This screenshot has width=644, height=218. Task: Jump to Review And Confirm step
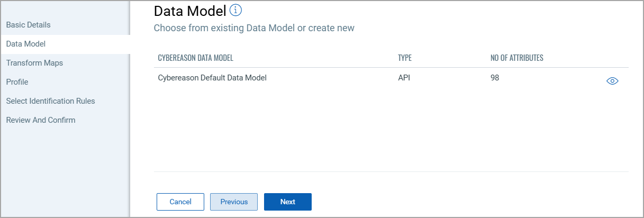click(x=41, y=120)
